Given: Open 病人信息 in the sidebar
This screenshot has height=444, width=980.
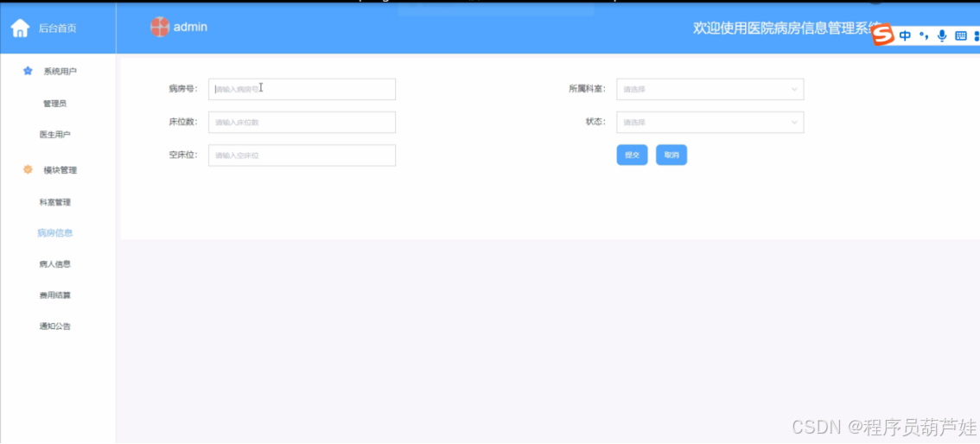Looking at the screenshot, I should pyautogui.click(x=55, y=264).
